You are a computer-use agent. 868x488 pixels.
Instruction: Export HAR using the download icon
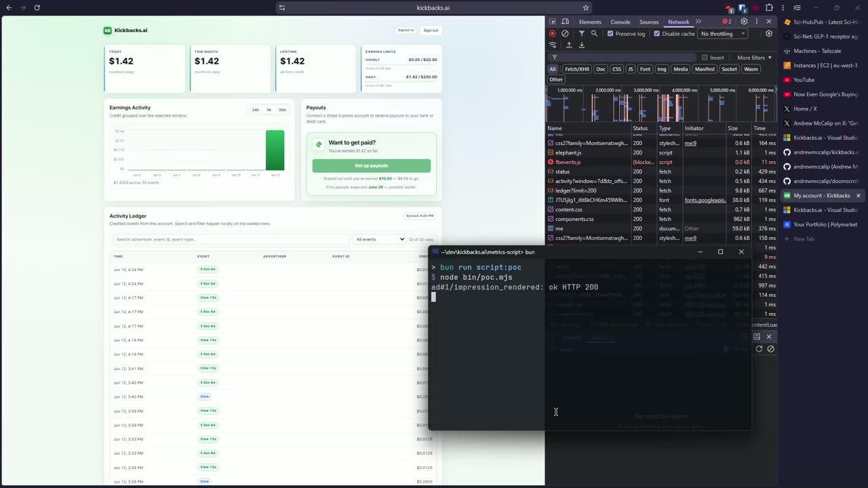(582, 45)
